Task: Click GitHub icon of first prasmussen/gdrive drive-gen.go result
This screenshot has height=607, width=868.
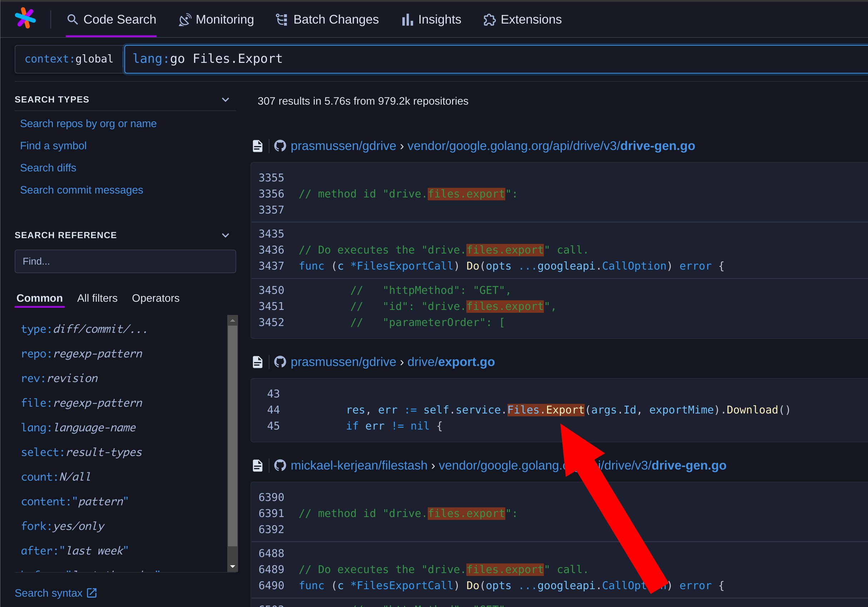Action: click(280, 146)
